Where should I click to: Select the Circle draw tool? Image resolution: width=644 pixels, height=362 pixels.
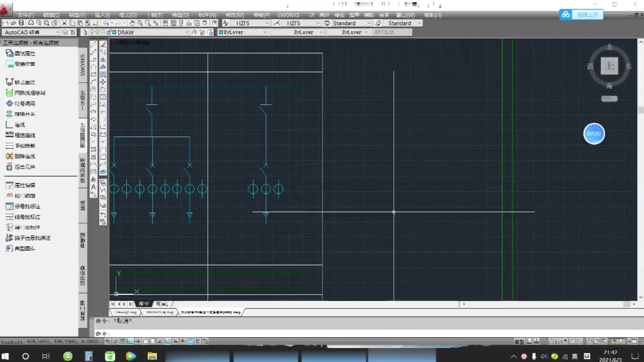[93, 89]
